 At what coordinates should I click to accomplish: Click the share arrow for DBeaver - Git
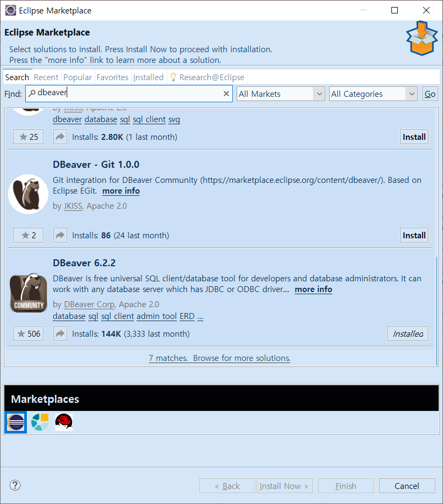click(60, 235)
